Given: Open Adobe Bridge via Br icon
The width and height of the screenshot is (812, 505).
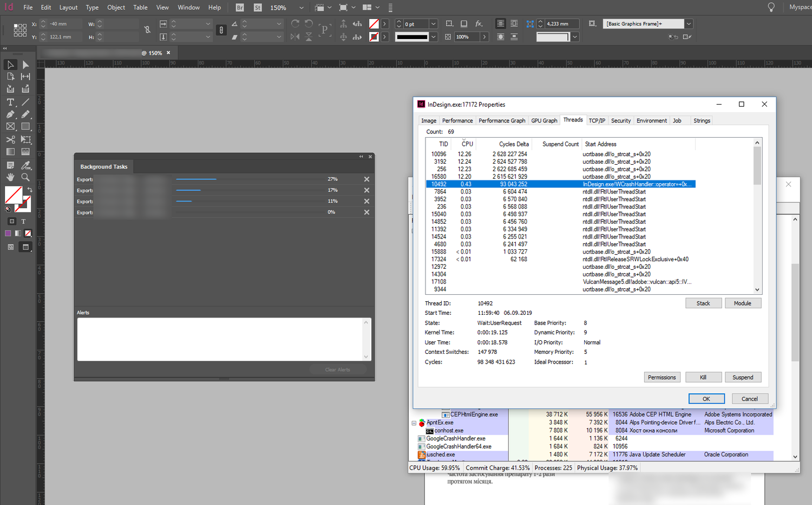Looking at the screenshot, I should tap(240, 8).
